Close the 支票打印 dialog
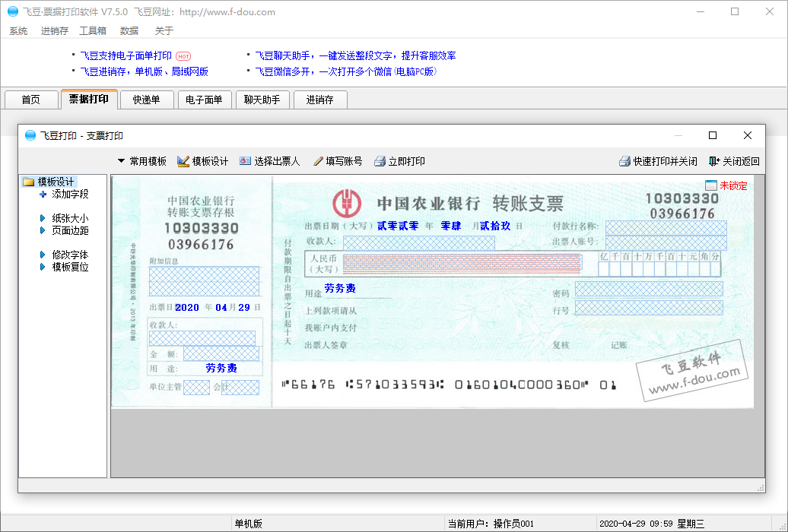The height and width of the screenshot is (532, 788). tap(747, 135)
